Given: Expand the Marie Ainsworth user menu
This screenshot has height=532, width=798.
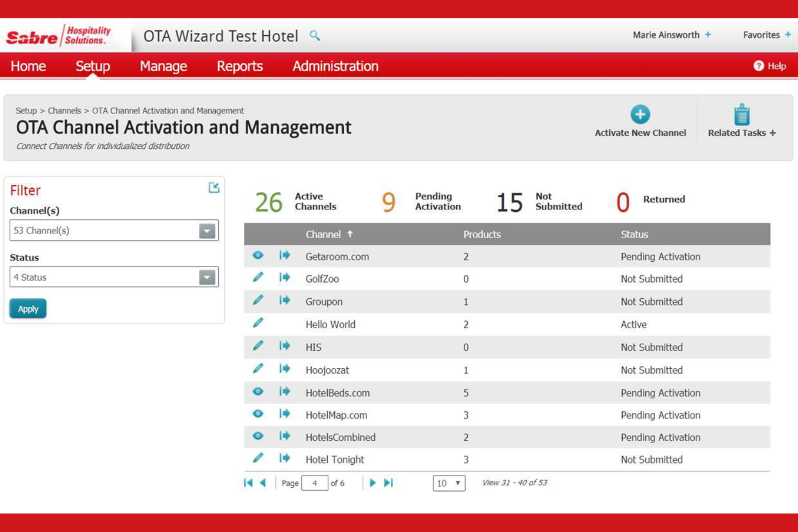Looking at the screenshot, I should coord(708,34).
